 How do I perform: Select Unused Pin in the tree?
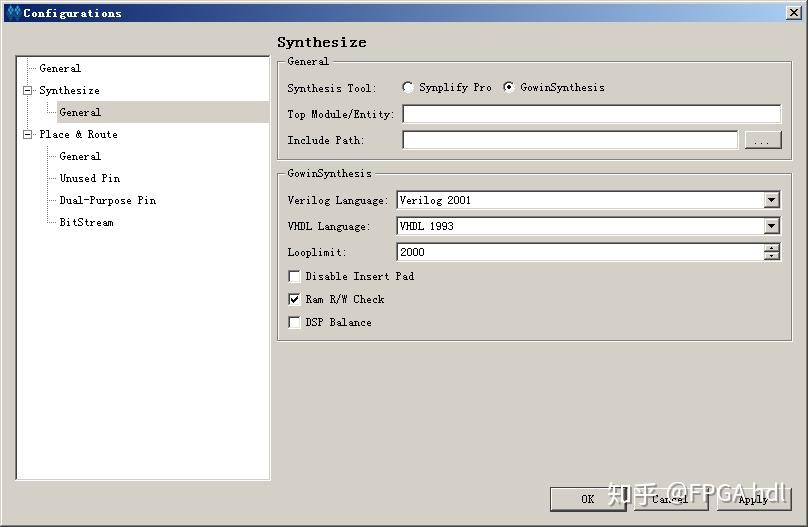(90, 178)
